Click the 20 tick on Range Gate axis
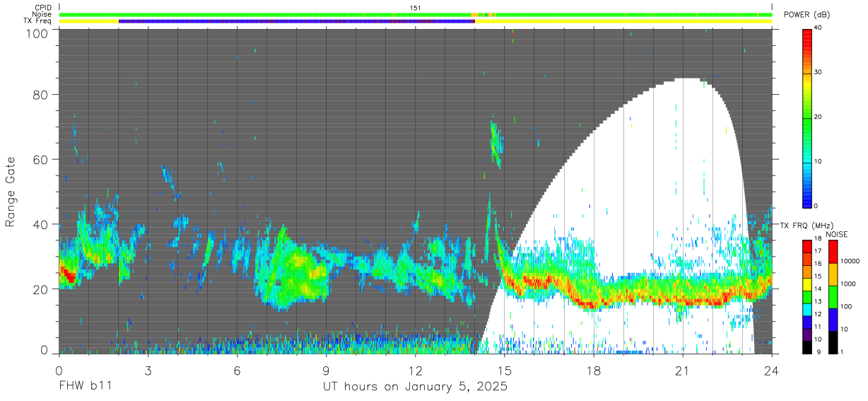The width and height of the screenshot is (868, 401). coord(41,289)
